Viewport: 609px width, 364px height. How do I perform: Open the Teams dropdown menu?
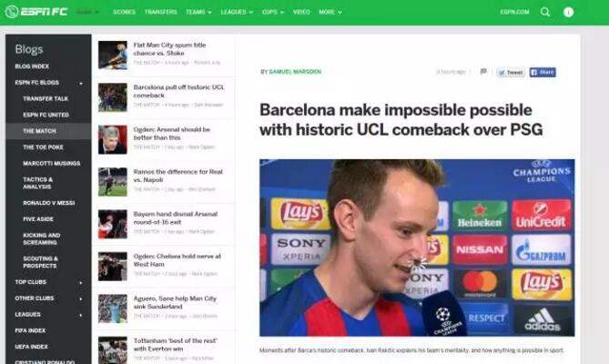[x=198, y=12]
